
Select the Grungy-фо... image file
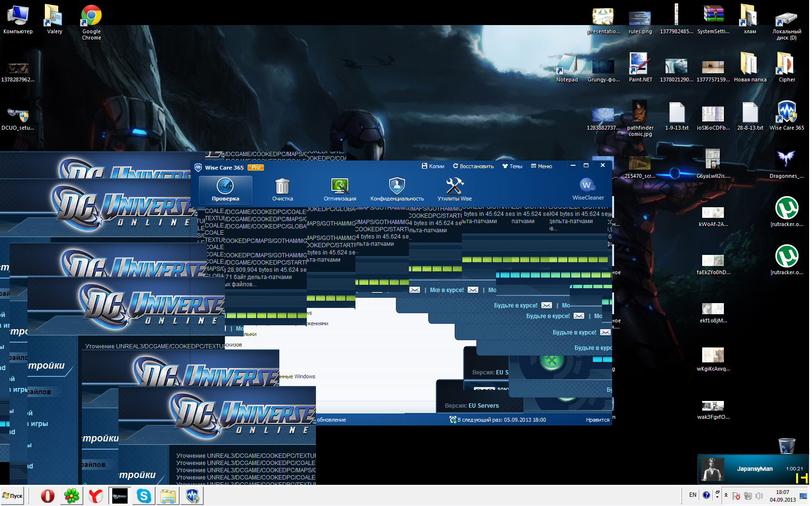click(603, 71)
